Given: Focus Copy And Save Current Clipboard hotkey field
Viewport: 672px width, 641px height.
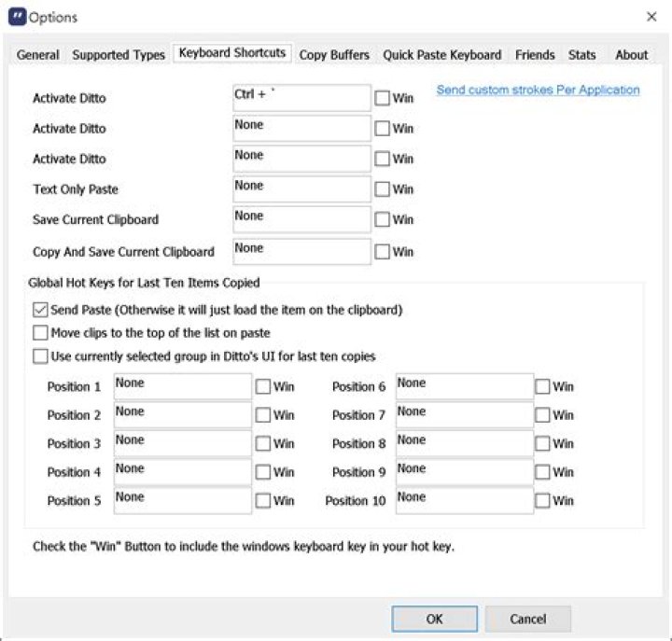Looking at the screenshot, I should pos(301,252).
